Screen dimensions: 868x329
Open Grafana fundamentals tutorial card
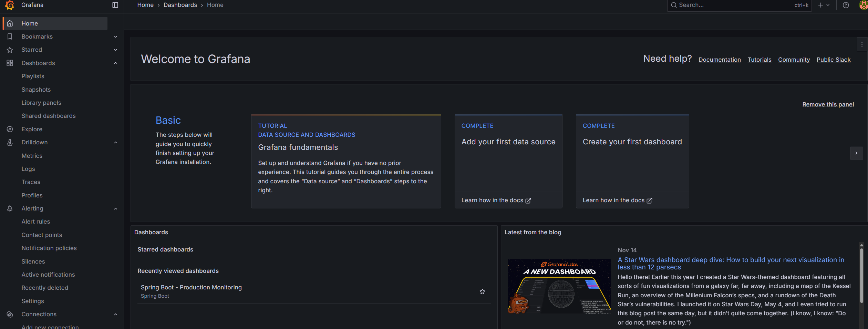(346, 161)
